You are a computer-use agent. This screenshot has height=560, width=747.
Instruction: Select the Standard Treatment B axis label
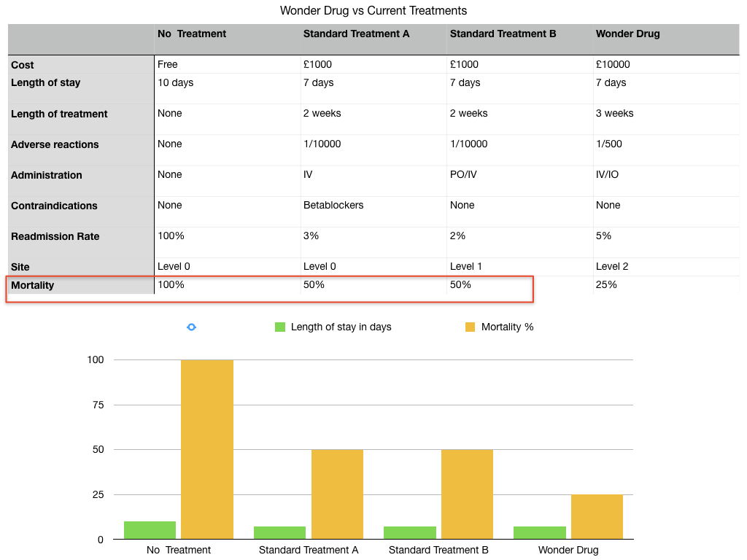438,550
